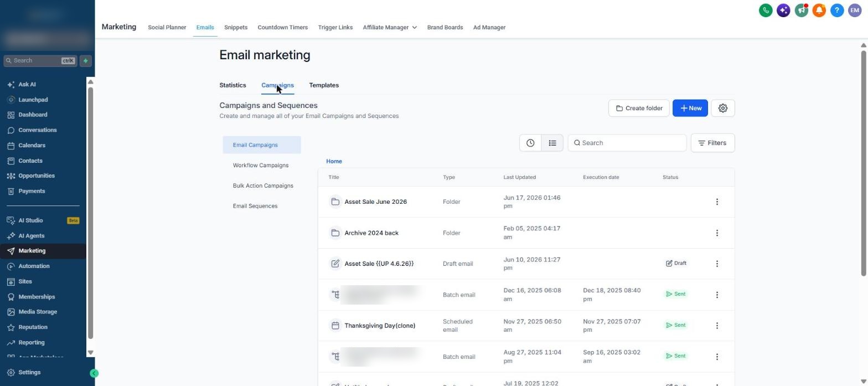Switch to the Trigger Links tab

coord(335,27)
